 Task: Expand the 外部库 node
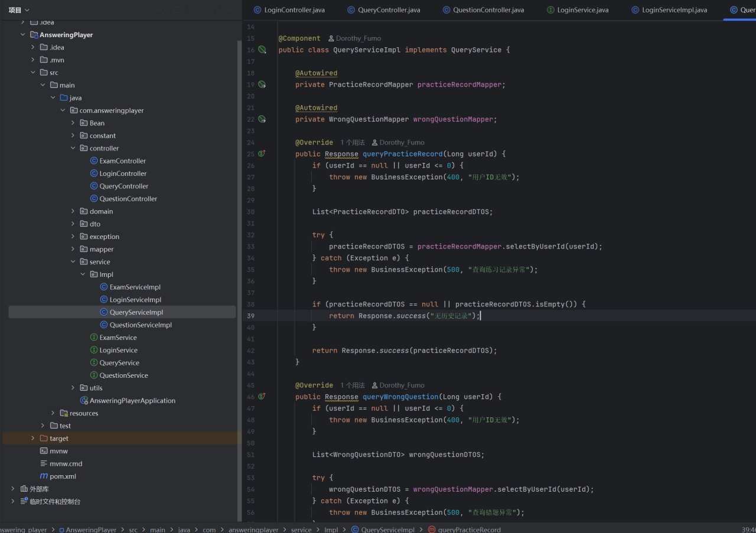point(13,489)
